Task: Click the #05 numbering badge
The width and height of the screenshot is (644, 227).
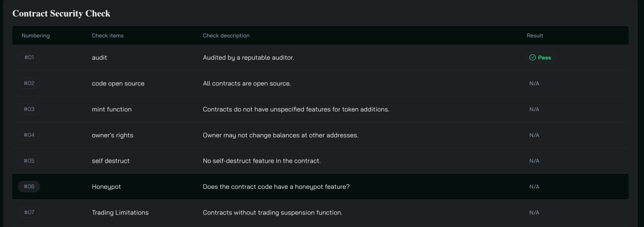Action: coord(29,161)
